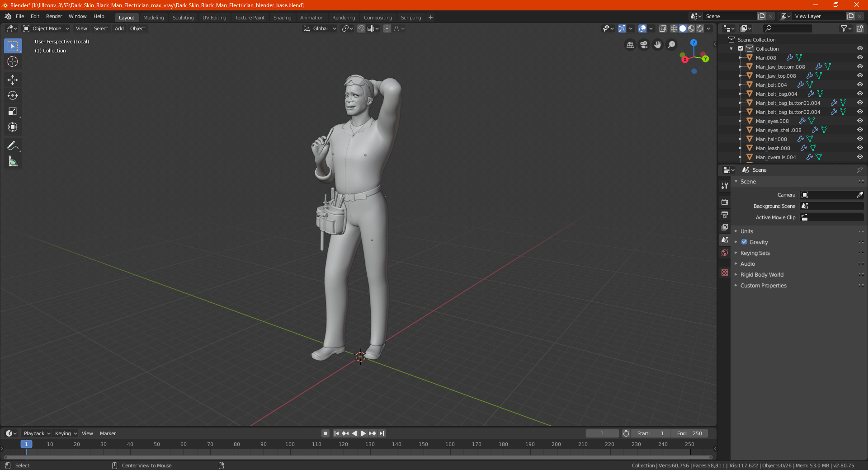Click the Blender logo menu icon

click(8, 16)
